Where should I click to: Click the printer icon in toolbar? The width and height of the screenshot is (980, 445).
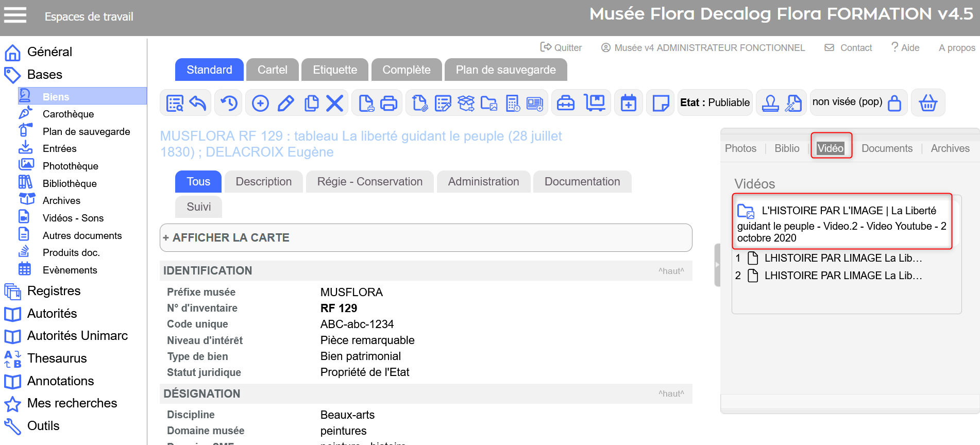[388, 104]
